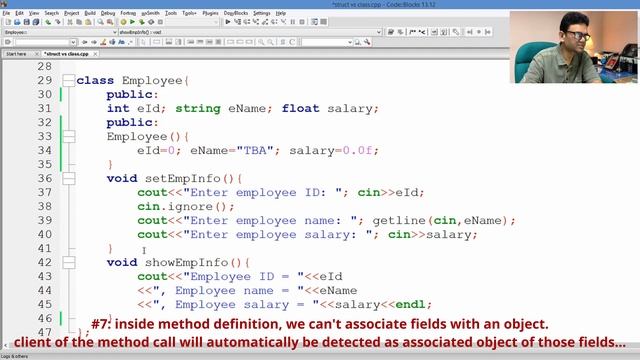640x360 pixels.
Task: Collapse setEmpInfo() fold at line 36
Action: click(x=69, y=178)
